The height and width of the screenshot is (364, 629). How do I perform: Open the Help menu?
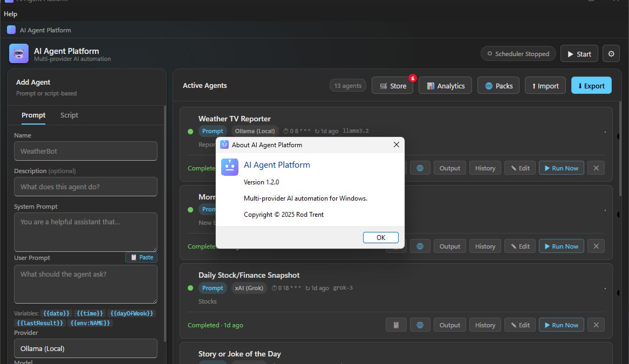point(10,14)
